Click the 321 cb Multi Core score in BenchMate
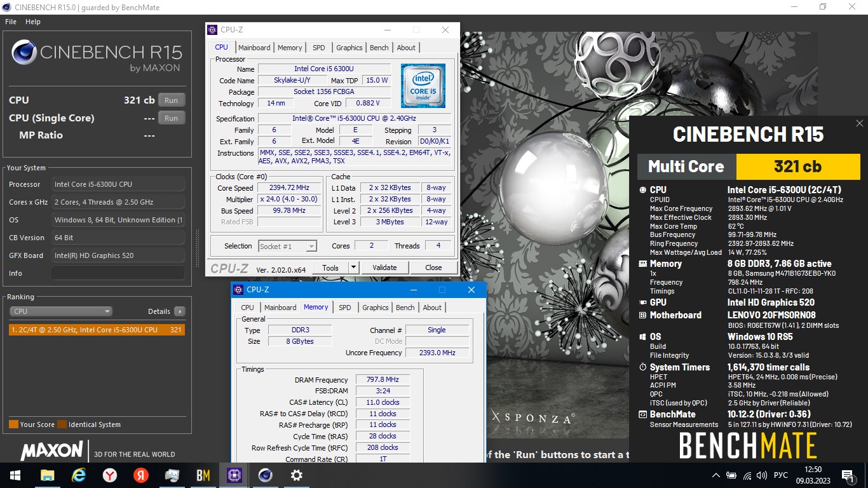868x488 pixels. tap(797, 166)
